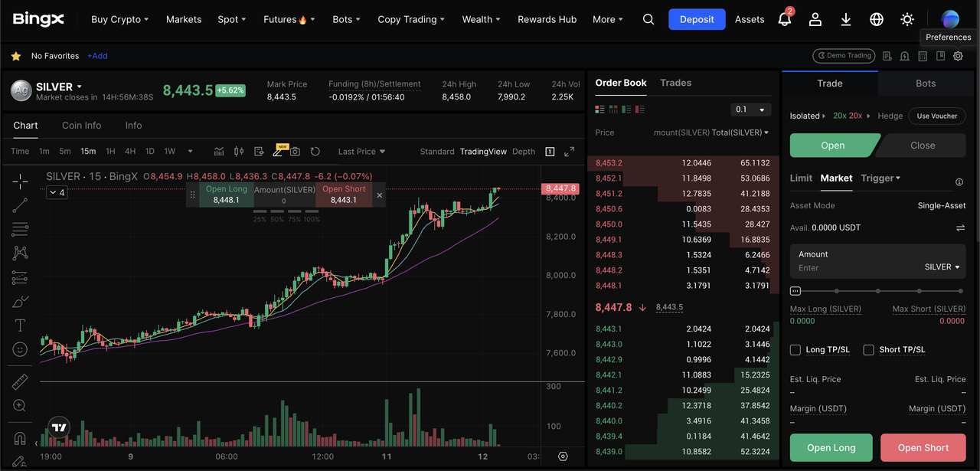Open the notifications bell
The width and height of the screenshot is (980, 471).
click(x=784, y=20)
